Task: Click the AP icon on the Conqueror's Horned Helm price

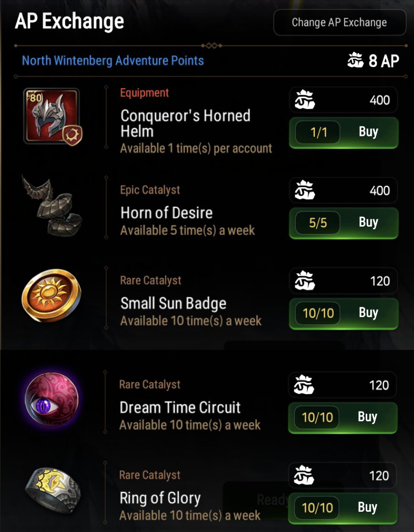Action: tap(303, 100)
